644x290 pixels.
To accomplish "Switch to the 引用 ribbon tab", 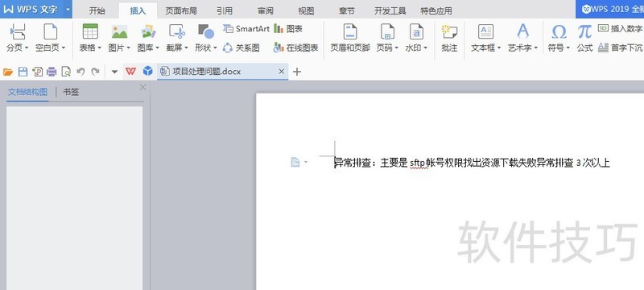I will tap(225, 10).
